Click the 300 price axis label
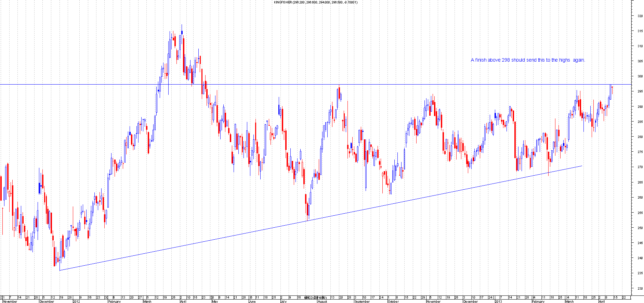 tap(640, 76)
